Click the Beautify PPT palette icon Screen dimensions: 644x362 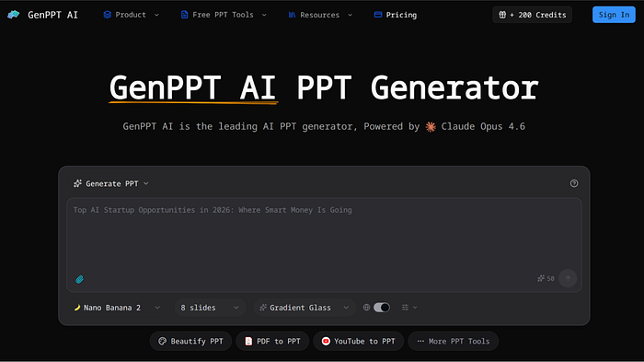tap(162, 342)
